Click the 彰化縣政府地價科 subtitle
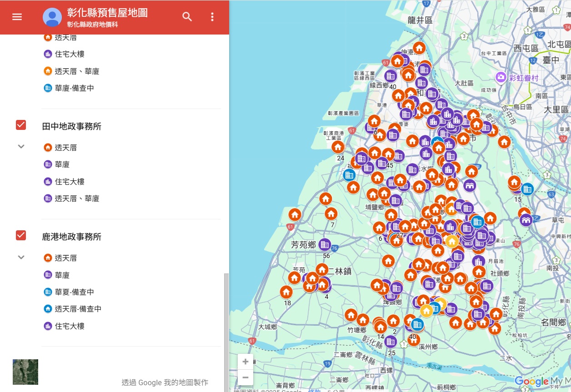 coord(92,25)
